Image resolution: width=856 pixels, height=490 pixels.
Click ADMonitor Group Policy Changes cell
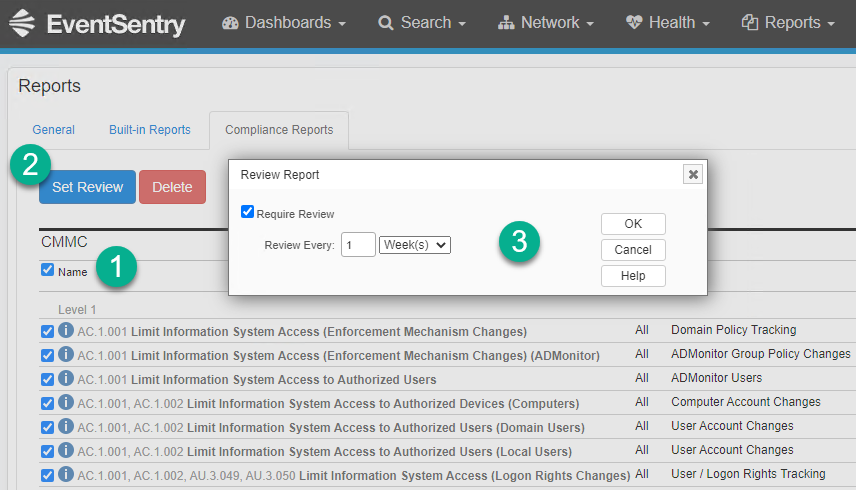pyautogui.click(x=760, y=354)
